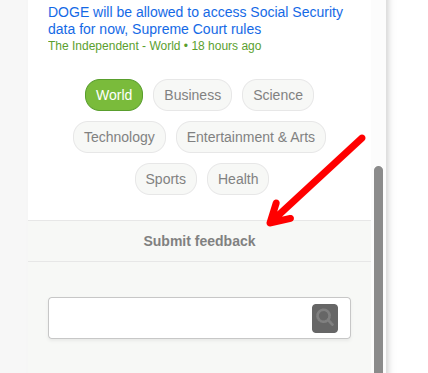Screen dimensions: 428x373
Task: Click Submit feedback
Action: pos(199,241)
